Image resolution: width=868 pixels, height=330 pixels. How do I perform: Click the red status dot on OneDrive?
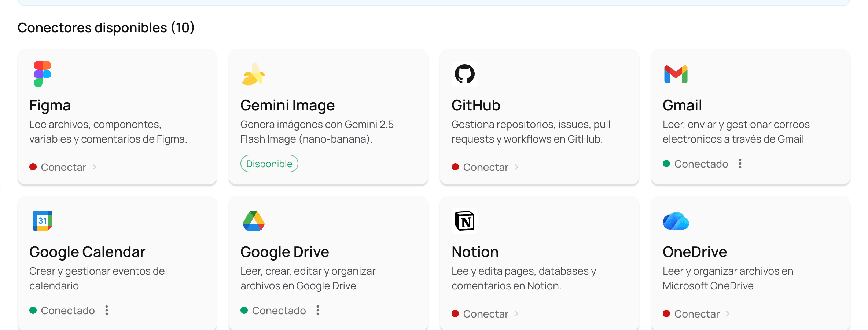pyautogui.click(x=666, y=313)
